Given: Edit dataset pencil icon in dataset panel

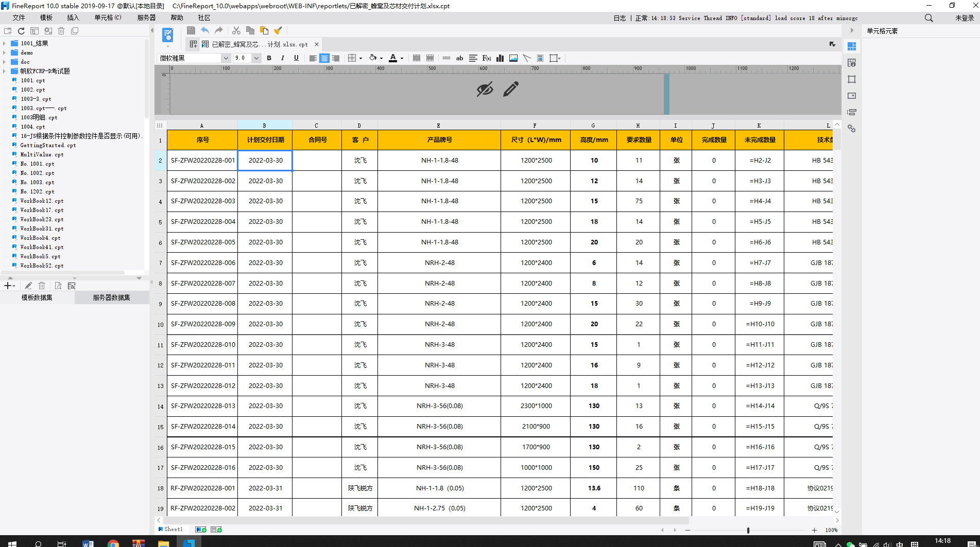Looking at the screenshot, I should click(28, 286).
